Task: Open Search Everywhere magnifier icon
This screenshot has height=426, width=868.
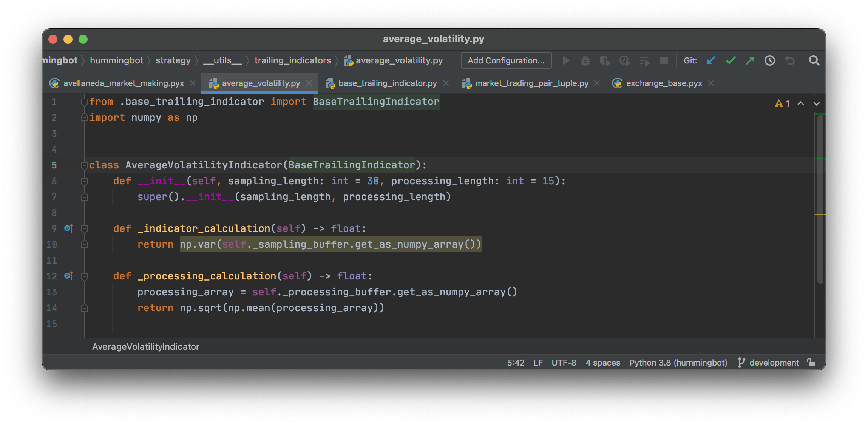Action: (x=814, y=60)
